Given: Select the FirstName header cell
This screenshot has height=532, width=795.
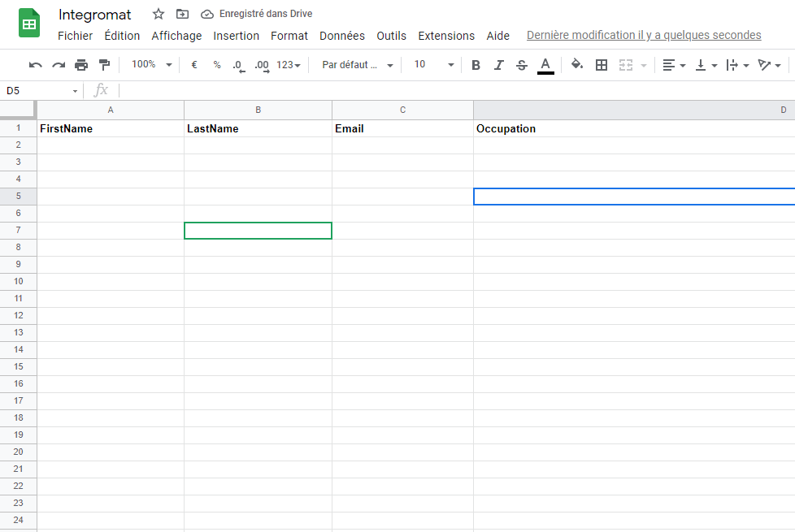Looking at the screenshot, I should 111,128.
